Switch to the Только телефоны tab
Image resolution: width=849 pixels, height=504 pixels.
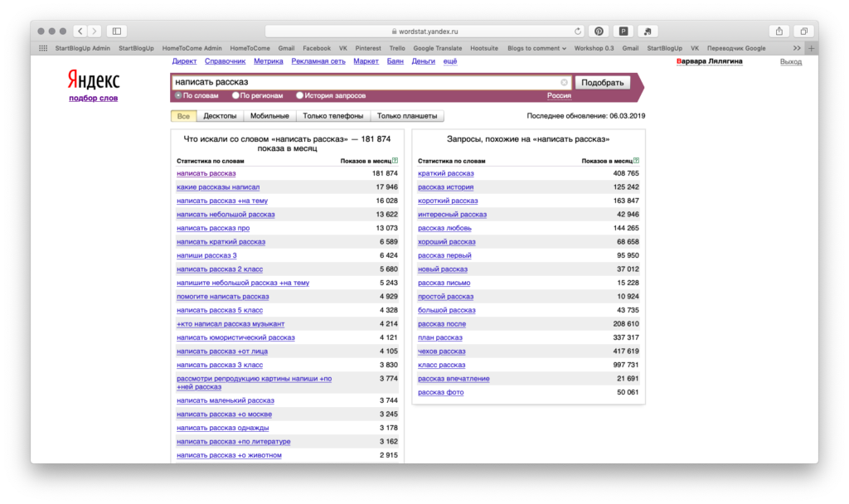tap(333, 116)
